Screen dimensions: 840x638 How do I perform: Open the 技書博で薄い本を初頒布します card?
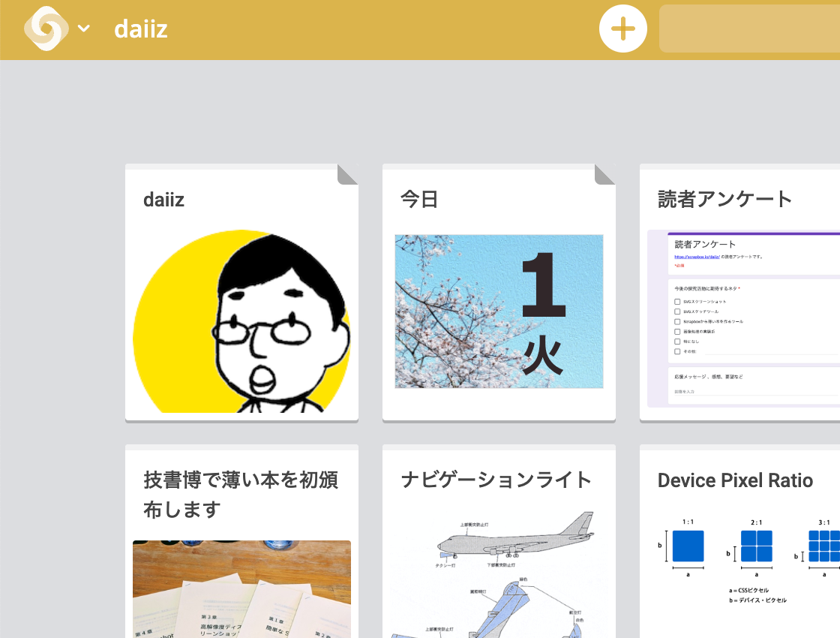tap(241, 541)
